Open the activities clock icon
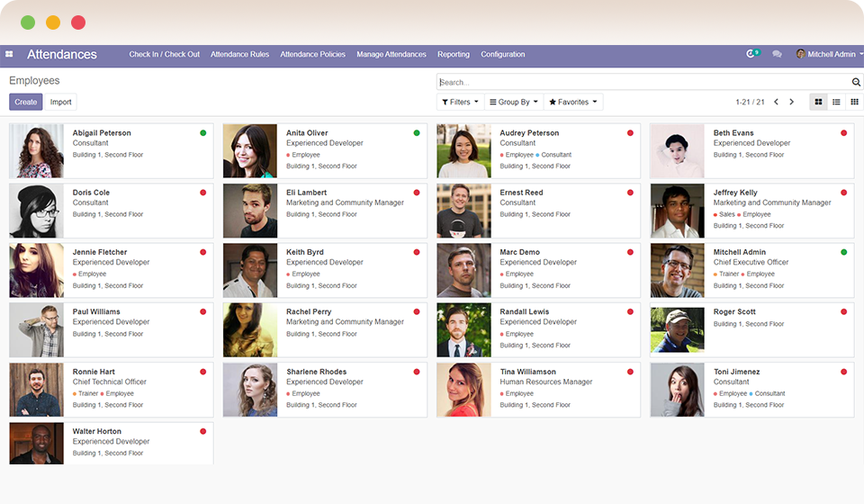Image resolution: width=864 pixels, height=504 pixels. click(x=751, y=53)
